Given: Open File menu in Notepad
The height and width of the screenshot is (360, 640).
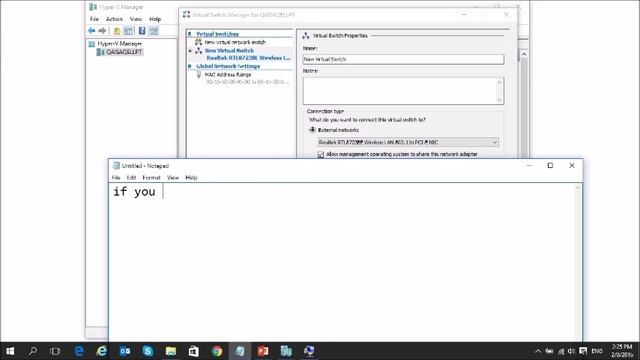Looking at the screenshot, I should tap(116, 178).
